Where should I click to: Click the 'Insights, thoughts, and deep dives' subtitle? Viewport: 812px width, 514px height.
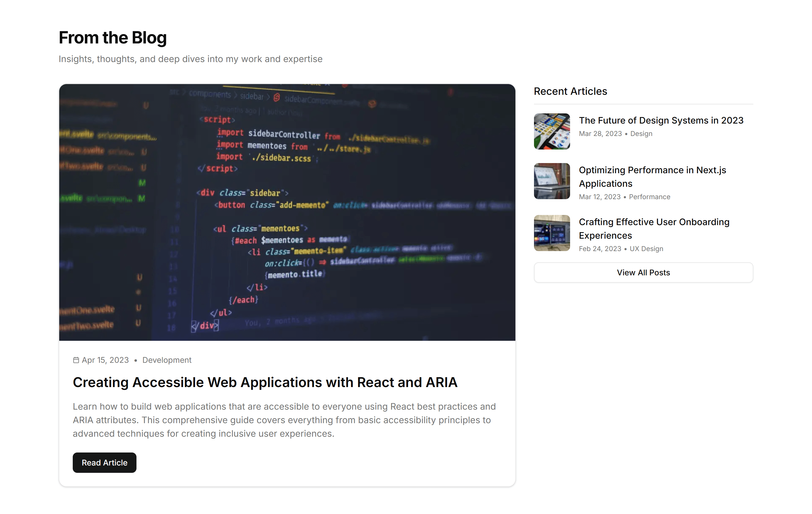[191, 59]
